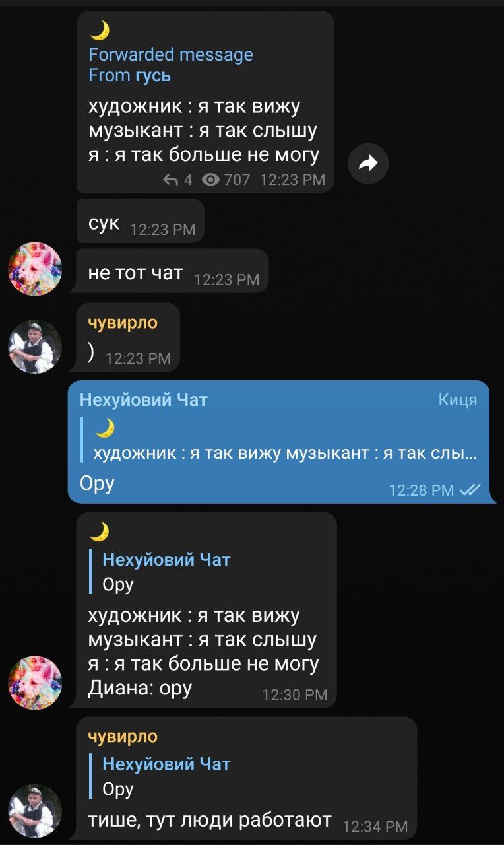Screen dimensions: 504x845
Task: Tap чувирло sender name above ')' message
Action: [x=123, y=322]
